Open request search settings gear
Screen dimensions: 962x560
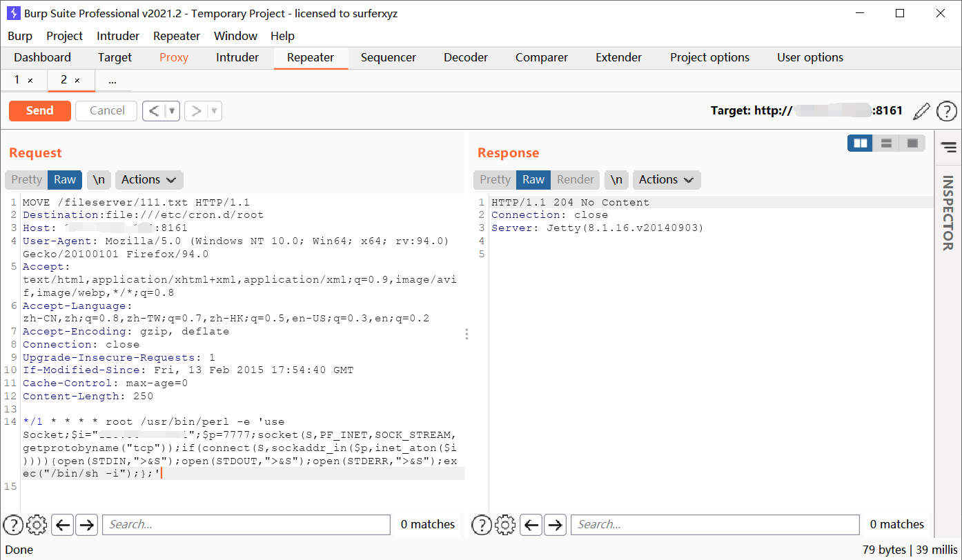click(x=37, y=525)
